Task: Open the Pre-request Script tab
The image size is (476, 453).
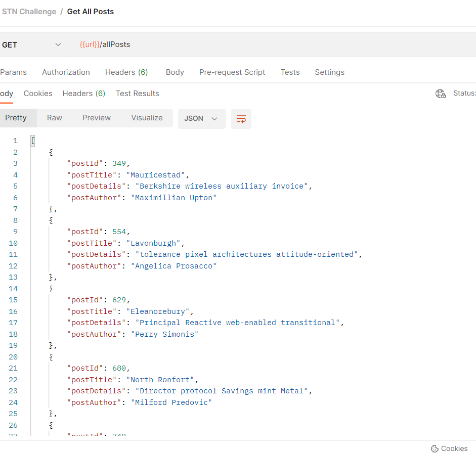Action: point(232,72)
